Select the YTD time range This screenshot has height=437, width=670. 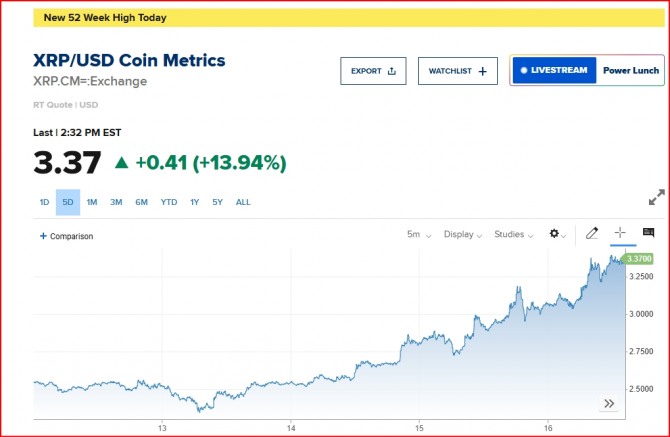point(169,202)
